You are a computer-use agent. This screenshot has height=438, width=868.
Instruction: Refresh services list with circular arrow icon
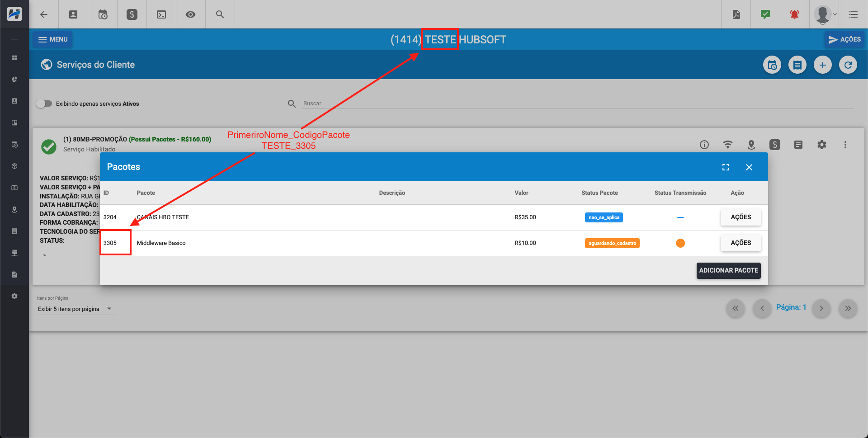click(x=848, y=65)
